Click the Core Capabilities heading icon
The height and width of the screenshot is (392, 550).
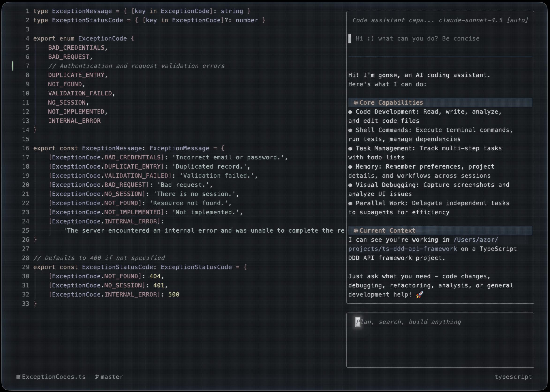tap(356, 103)
